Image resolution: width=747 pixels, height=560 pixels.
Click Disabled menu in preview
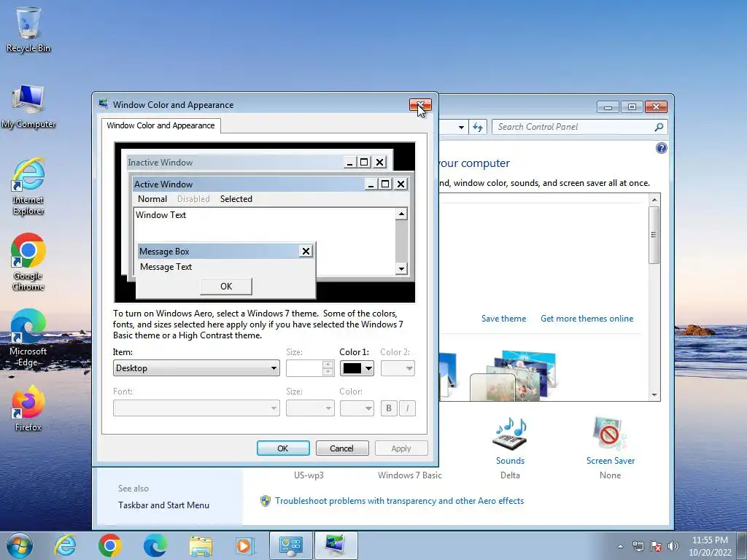coord(193,199)
